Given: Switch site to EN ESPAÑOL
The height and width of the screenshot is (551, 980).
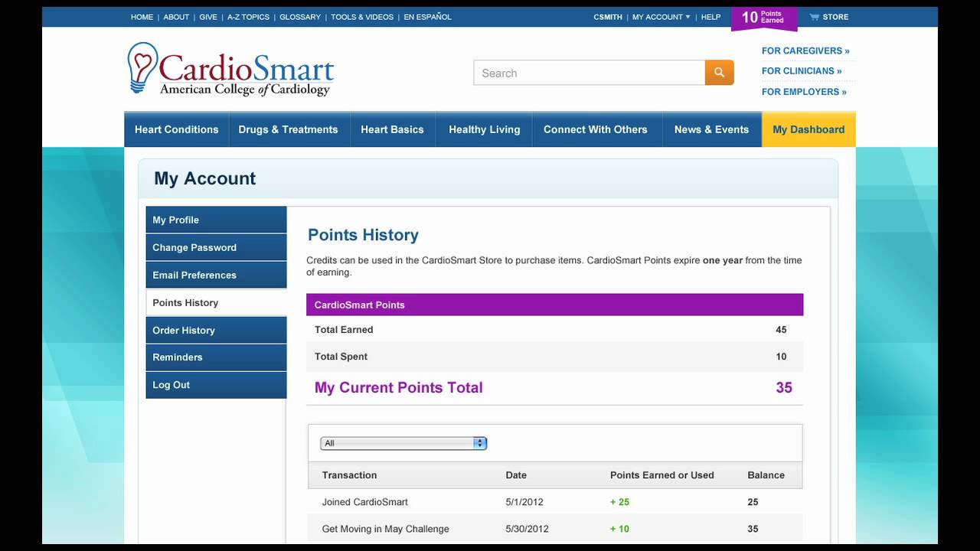Looking at the screenshot, I should 427,17.
